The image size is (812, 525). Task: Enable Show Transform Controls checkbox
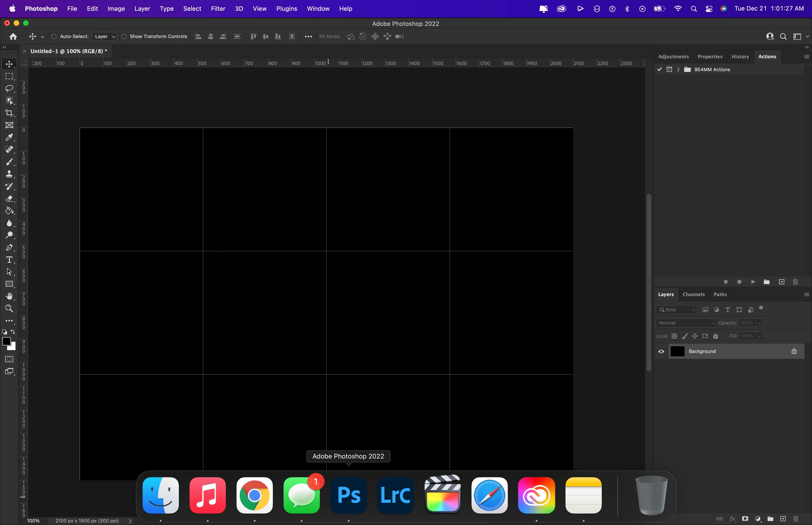pos(124,36)
